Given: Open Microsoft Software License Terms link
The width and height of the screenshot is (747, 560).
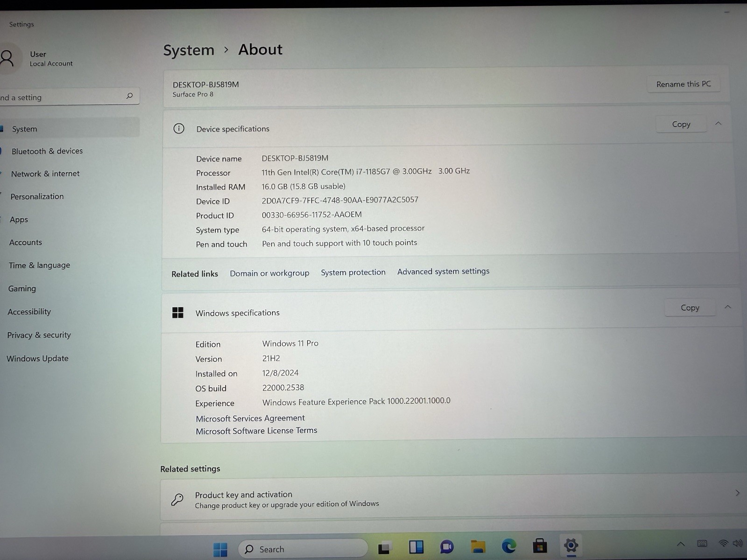Looking at the screenshot, I should point(256,431).
